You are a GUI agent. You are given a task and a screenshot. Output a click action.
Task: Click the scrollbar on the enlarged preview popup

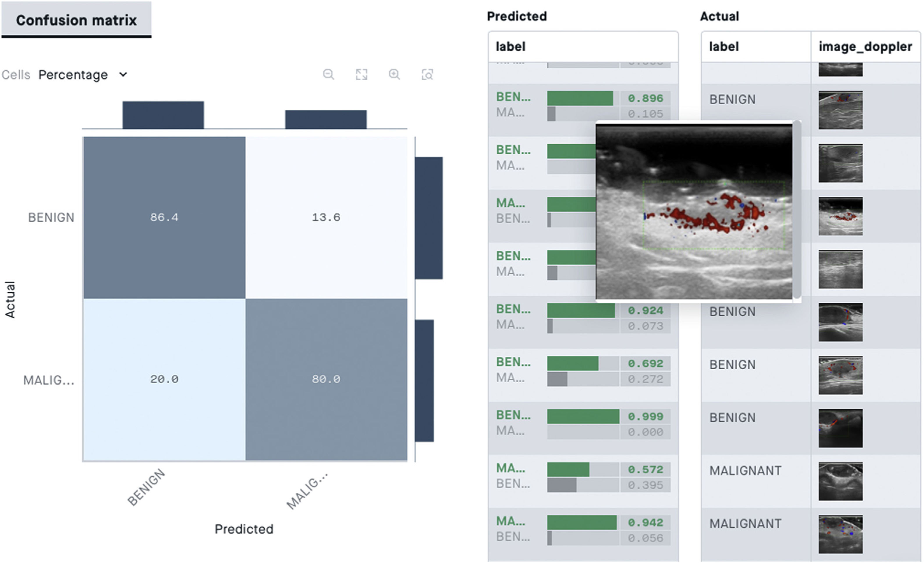(797, 210)
